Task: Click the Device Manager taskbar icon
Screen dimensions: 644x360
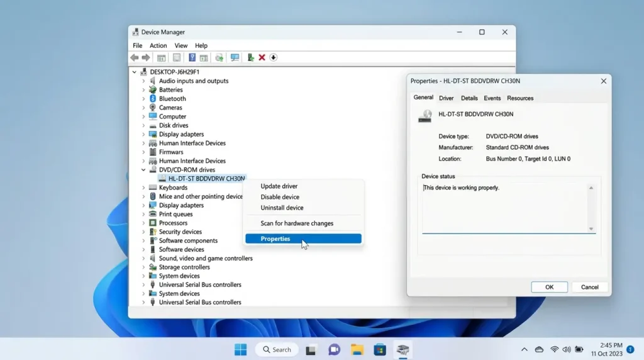Action: pos(403,350)
